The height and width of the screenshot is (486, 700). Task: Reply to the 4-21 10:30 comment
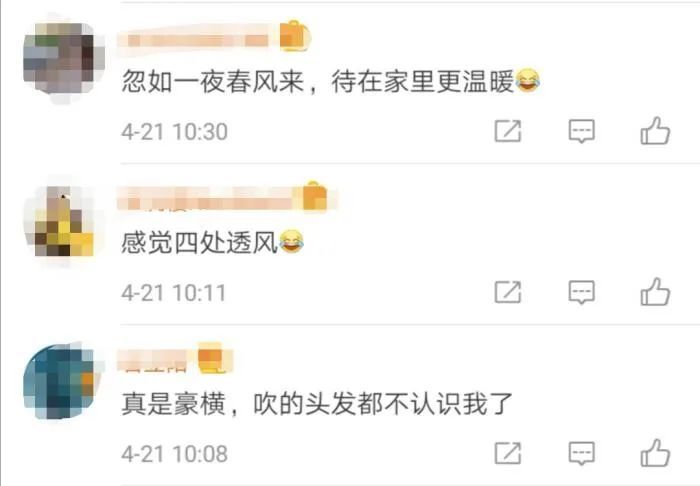click(x=581, y=131)
